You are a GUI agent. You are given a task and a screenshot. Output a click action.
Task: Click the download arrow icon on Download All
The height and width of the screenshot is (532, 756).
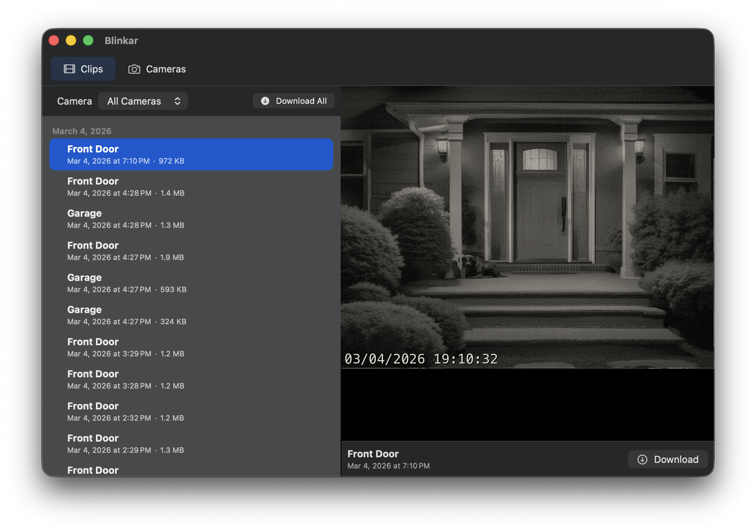click(x=265, y=100)
